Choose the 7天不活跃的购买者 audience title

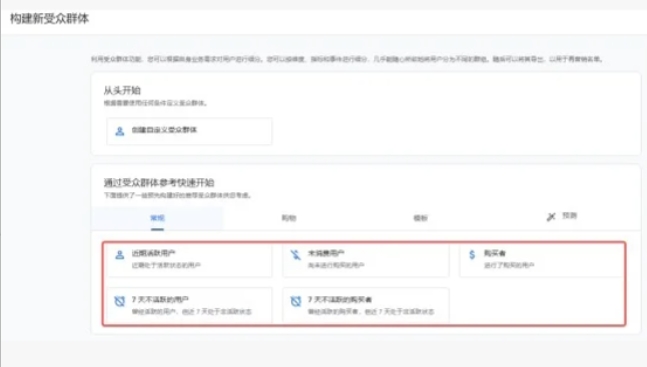tap(340, 299)
